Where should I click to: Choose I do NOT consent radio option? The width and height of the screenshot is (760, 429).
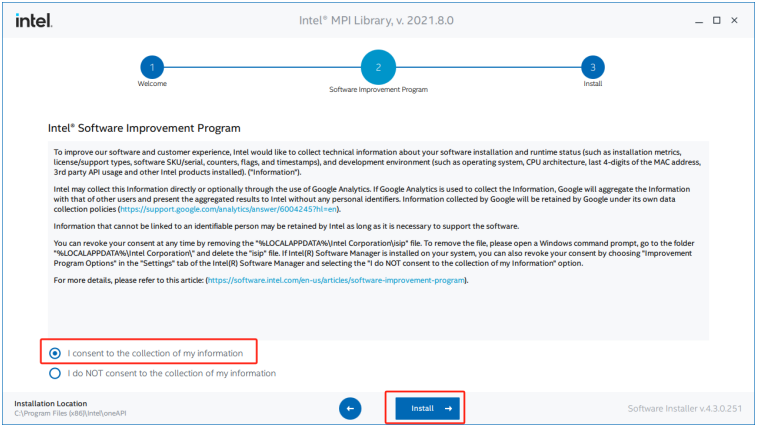(x=55, y=373)
